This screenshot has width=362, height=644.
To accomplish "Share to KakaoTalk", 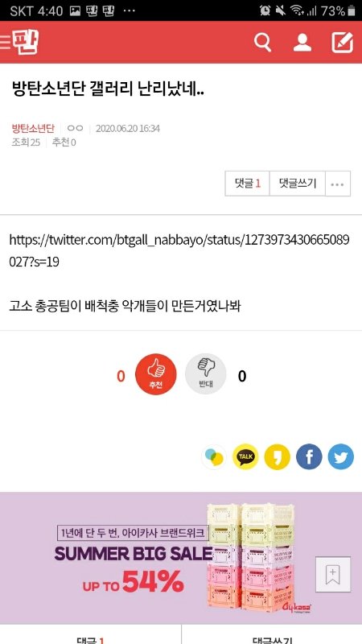I will [245, 456].
